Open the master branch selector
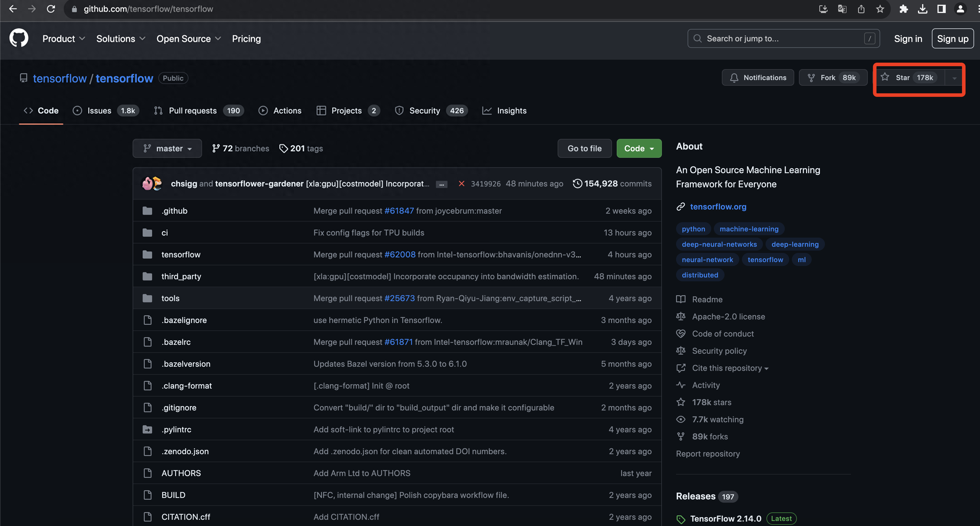Viewport: 980px width, 526px height. pyautogui.click(x=167, y=148)
